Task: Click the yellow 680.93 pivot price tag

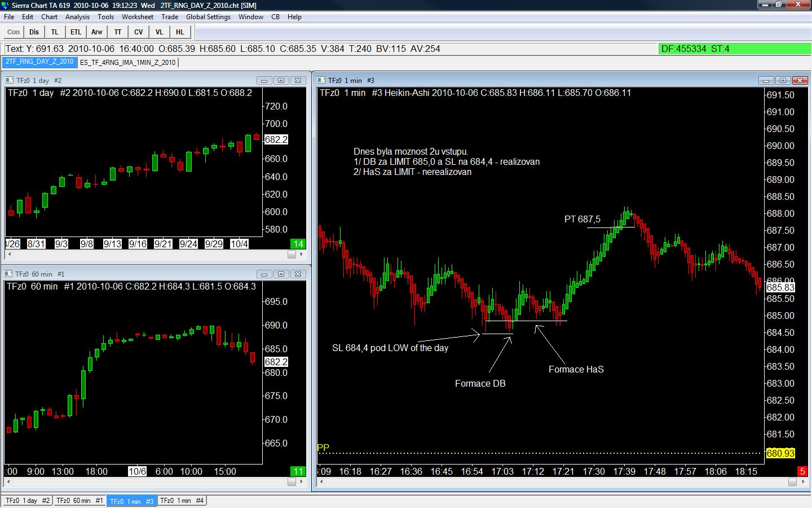Action: 780,453
